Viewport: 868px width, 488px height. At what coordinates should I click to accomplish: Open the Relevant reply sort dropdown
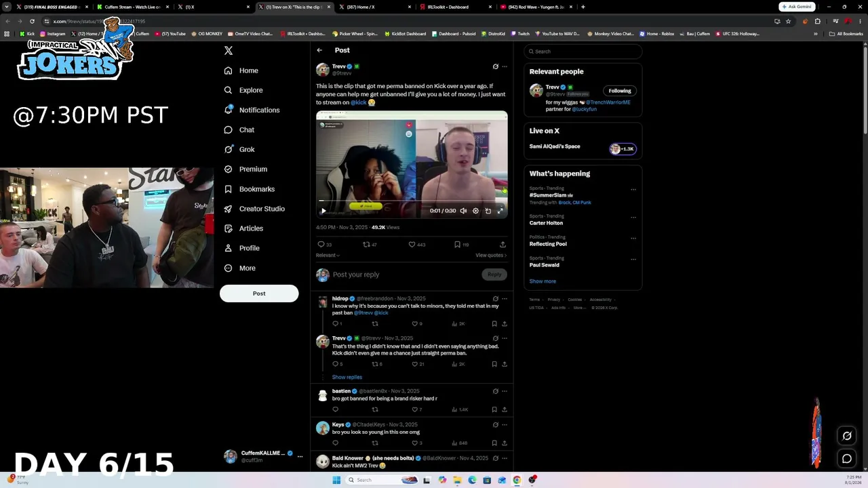pyautogui.click(x=328, y=256)
